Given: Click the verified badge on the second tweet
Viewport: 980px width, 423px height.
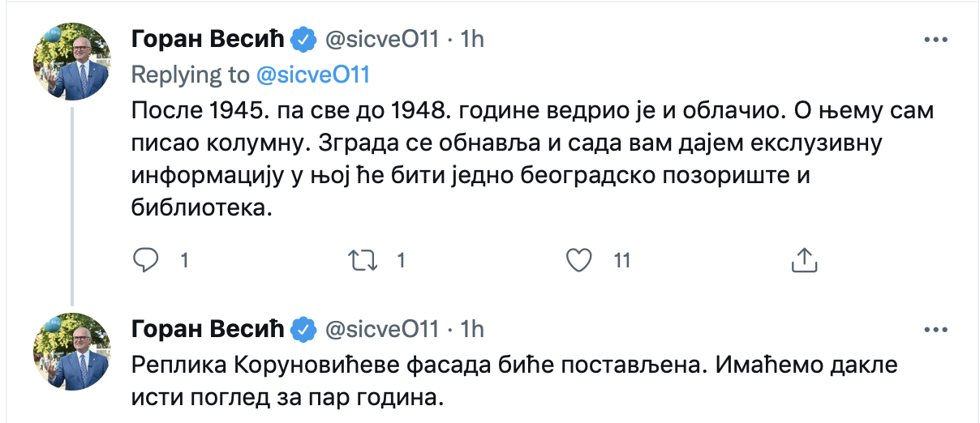Looking at the screenshot, I should [303, 329].
